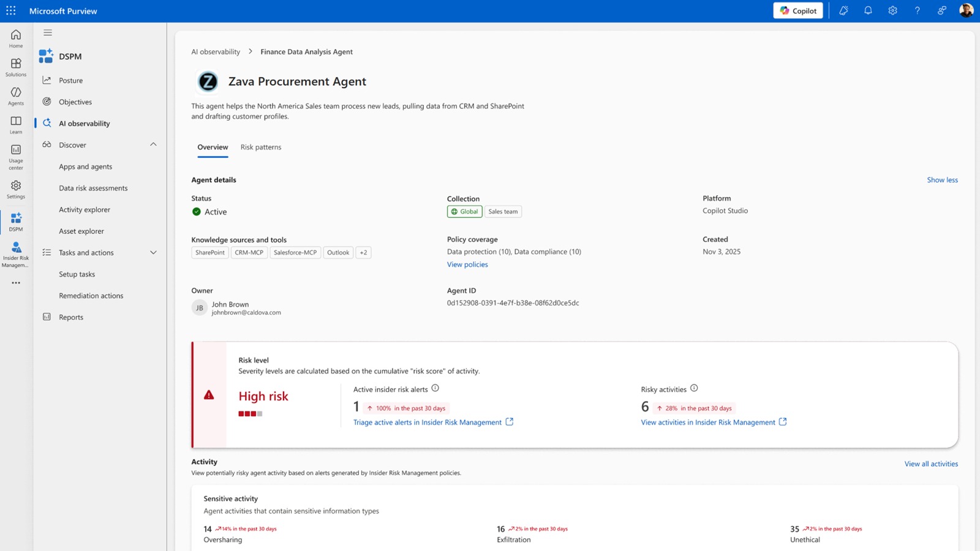Open Usage center in the left rail

click(x=16, y=157)
